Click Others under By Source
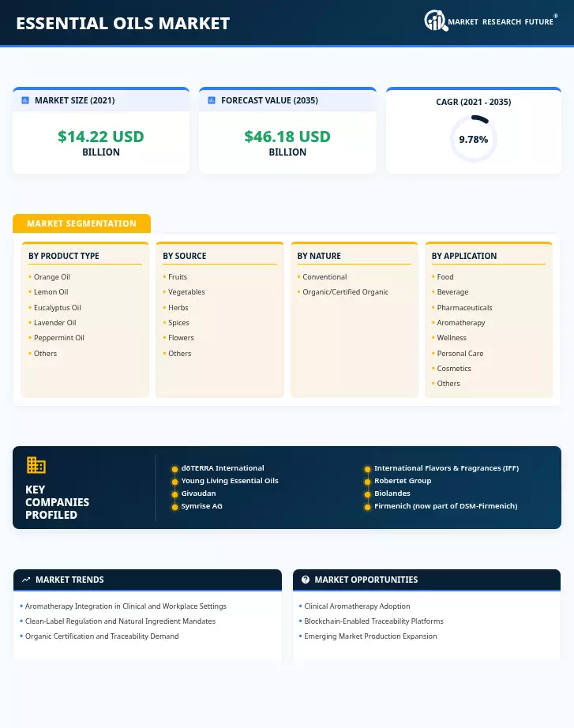The image size is (574, 728). tap(179, 353)
